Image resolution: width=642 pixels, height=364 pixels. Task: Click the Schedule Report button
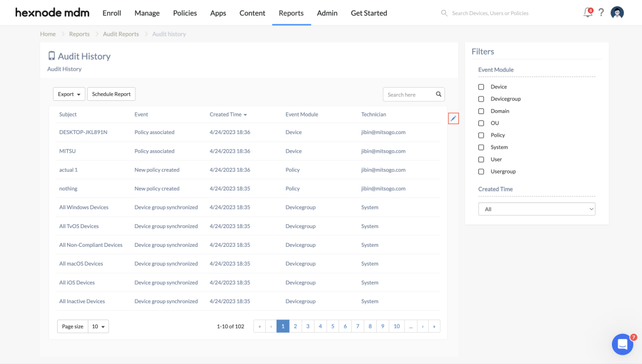click(111, 94)
